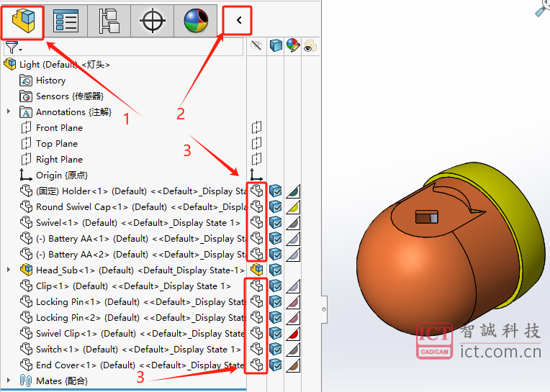550x392 pixels.
Task: Toggle End Cover<1> hide/show icon
Action: coord(257,365)
